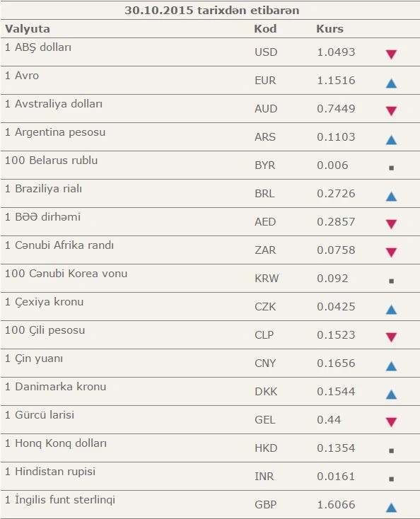Click the red down arrow for AED
This screenshot has width=420, height=519.
391,224
